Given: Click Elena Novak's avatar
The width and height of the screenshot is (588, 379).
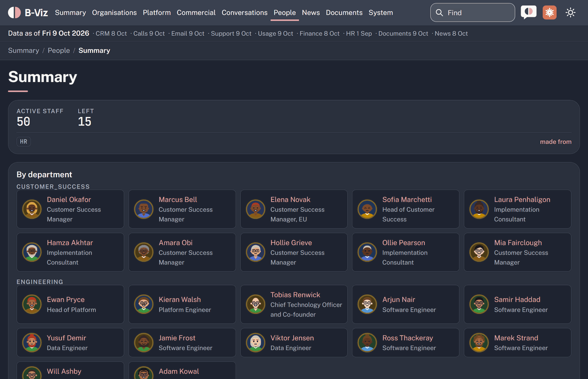Looking at the screenshot, I should tap(255, 209).
